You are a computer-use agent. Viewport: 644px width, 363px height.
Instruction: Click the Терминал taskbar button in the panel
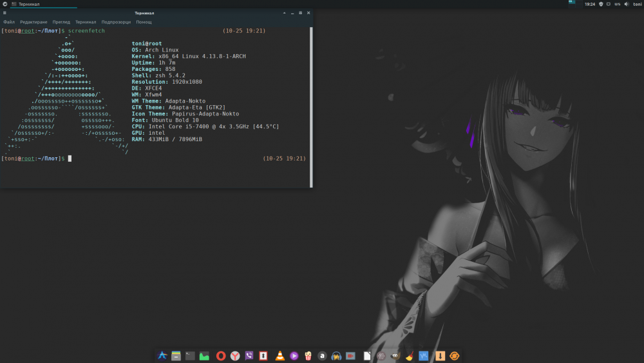coord(43,4)
